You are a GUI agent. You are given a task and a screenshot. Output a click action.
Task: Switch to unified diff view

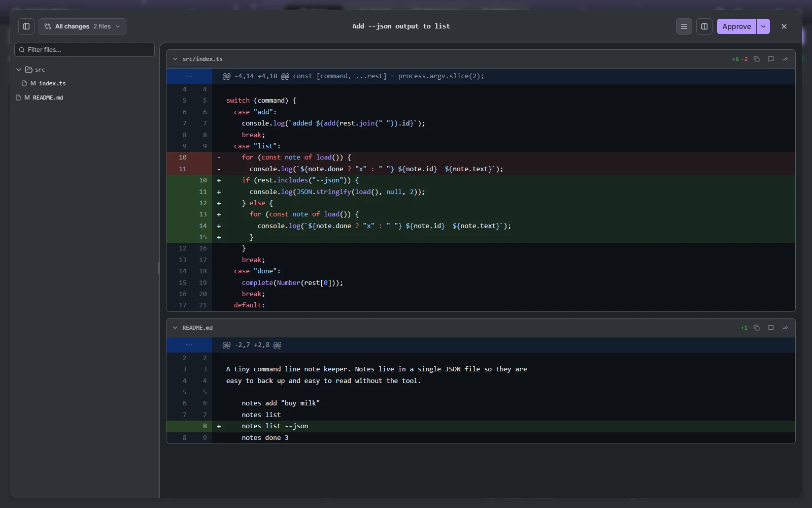point(684,26)
